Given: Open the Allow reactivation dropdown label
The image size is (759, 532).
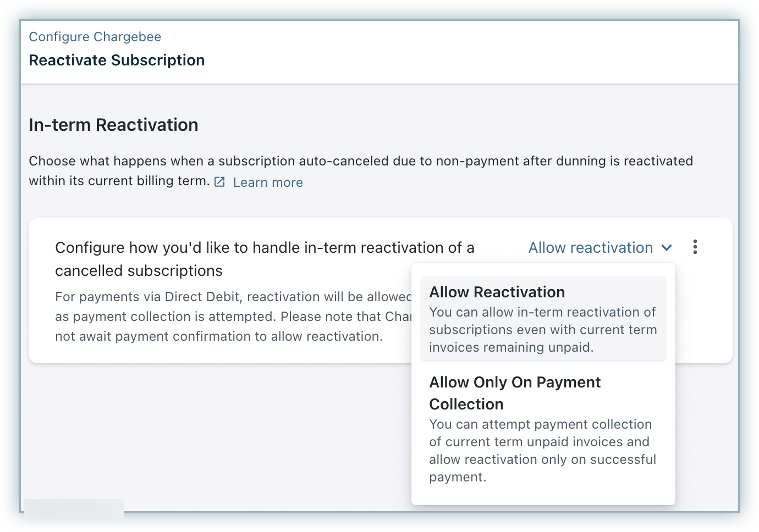Looking at the screenshot, I should pyautogui.click(x=590, y=248).
